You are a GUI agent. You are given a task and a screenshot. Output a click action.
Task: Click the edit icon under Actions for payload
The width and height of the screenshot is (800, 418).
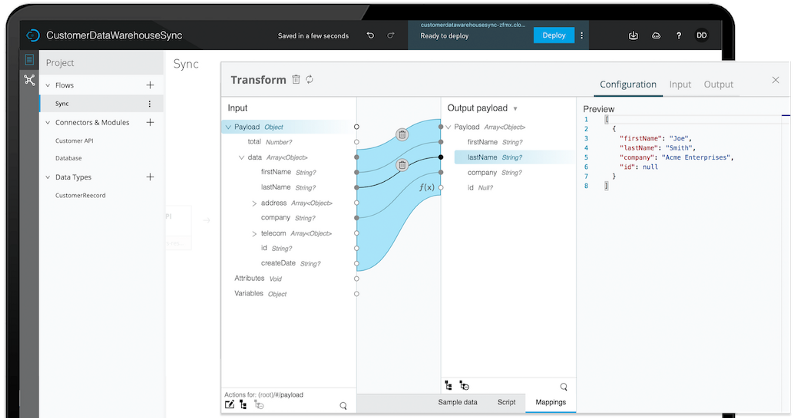230,405
